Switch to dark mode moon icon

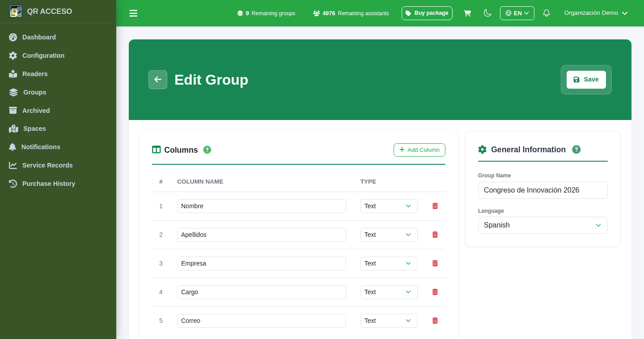click(x=487, y=13)
